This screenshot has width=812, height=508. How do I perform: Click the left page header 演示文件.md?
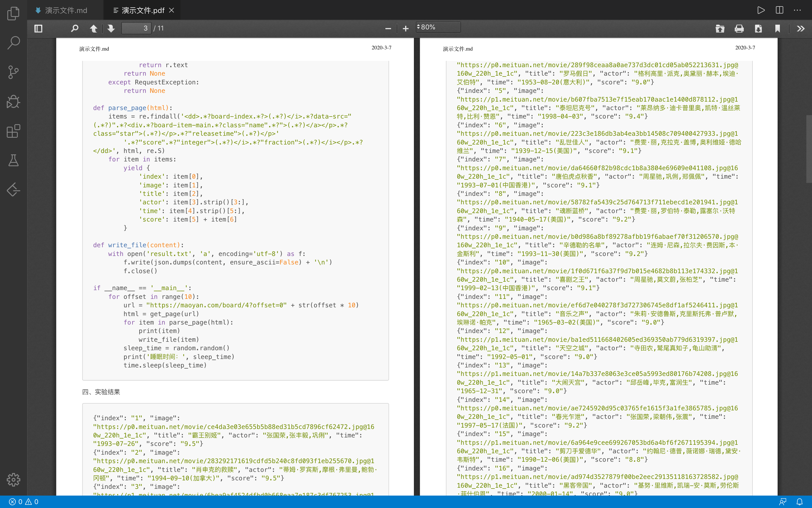tap(94, 49)
